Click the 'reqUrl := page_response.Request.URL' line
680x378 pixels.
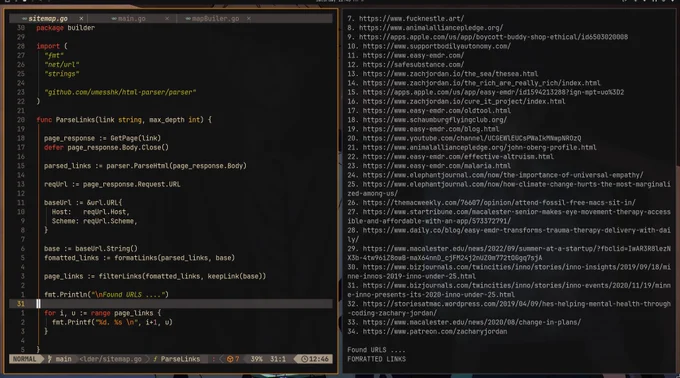point(112,184)
